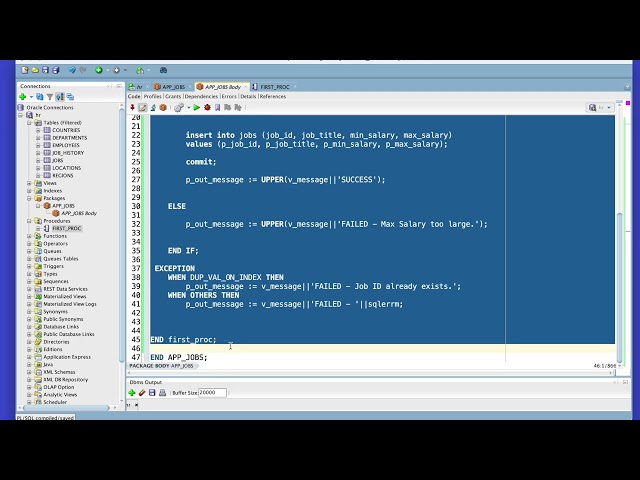Save with the floppy disk icon
This screenshot has height=480, width=640.
click(x=45, y=70)
